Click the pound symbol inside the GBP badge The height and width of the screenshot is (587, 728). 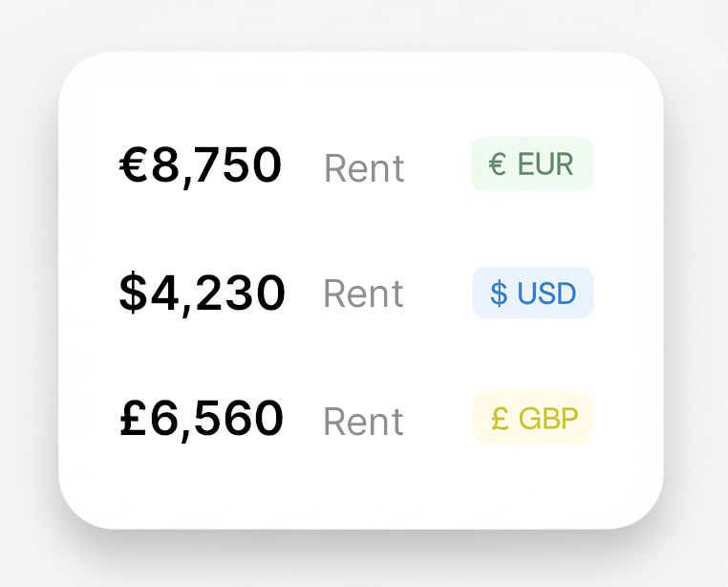499,419
